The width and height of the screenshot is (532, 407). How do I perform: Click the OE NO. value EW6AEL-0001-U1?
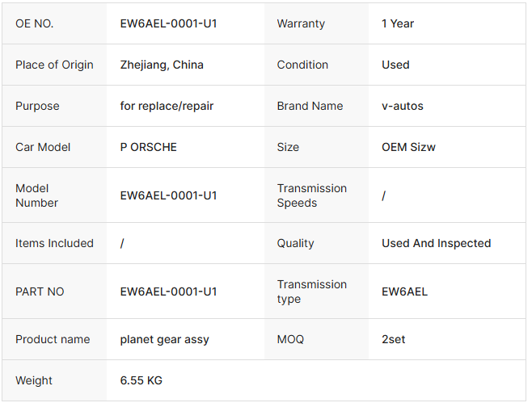(168, 23)
